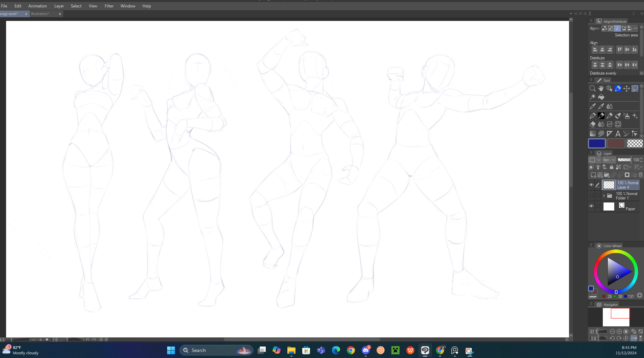Screen dimensions: 644x358
Task: Zoom out with Navigator minus button
Action: pyautogui.click(x=612, y=332)
